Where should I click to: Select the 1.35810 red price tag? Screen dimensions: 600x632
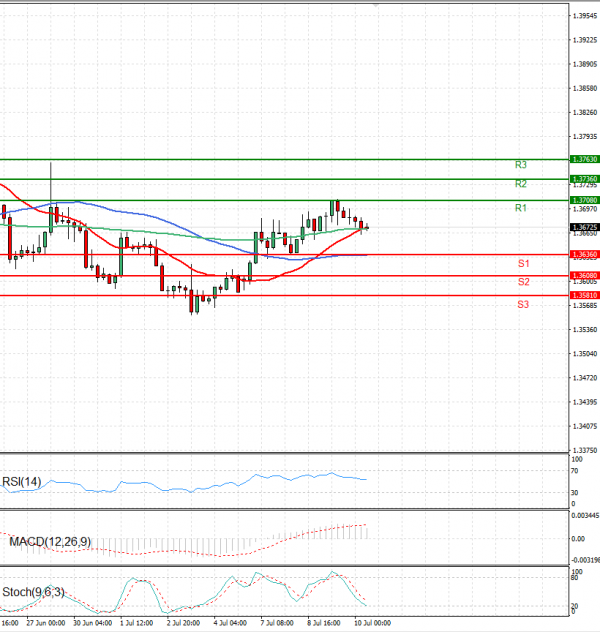pyautogui.click(x=585, y=295)
